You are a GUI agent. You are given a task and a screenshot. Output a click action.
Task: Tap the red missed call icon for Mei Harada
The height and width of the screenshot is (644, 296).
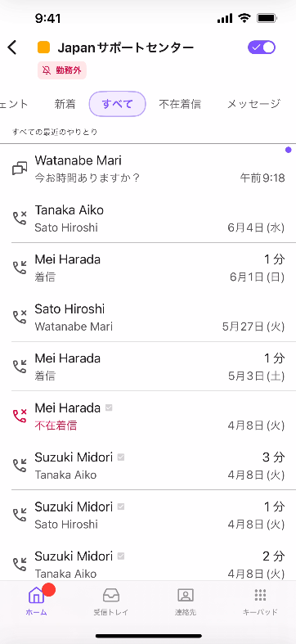click(20, 416)
